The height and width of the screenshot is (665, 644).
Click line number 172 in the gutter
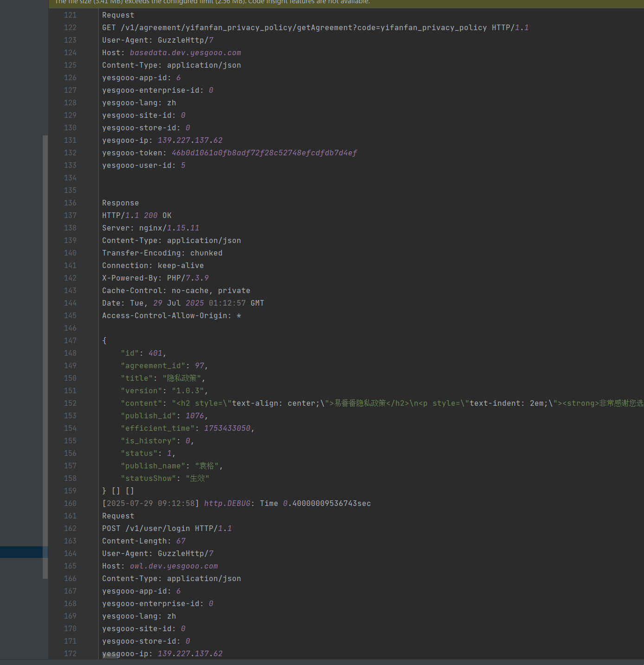pos(71,654)
